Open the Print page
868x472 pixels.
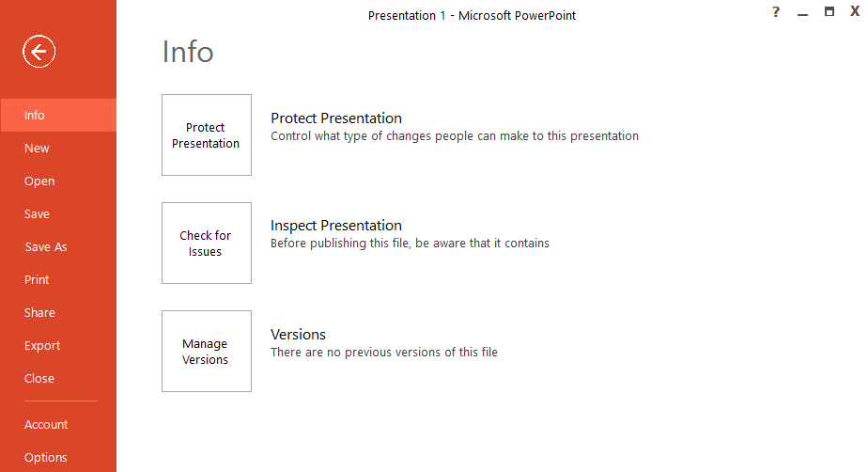pyautogui.click(x=37, y=280)
